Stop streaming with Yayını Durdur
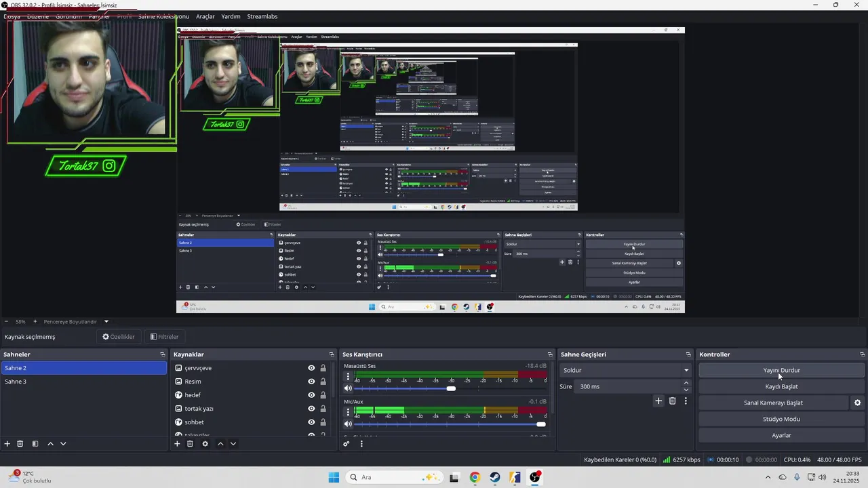The image size is (868, 488). 782,370
